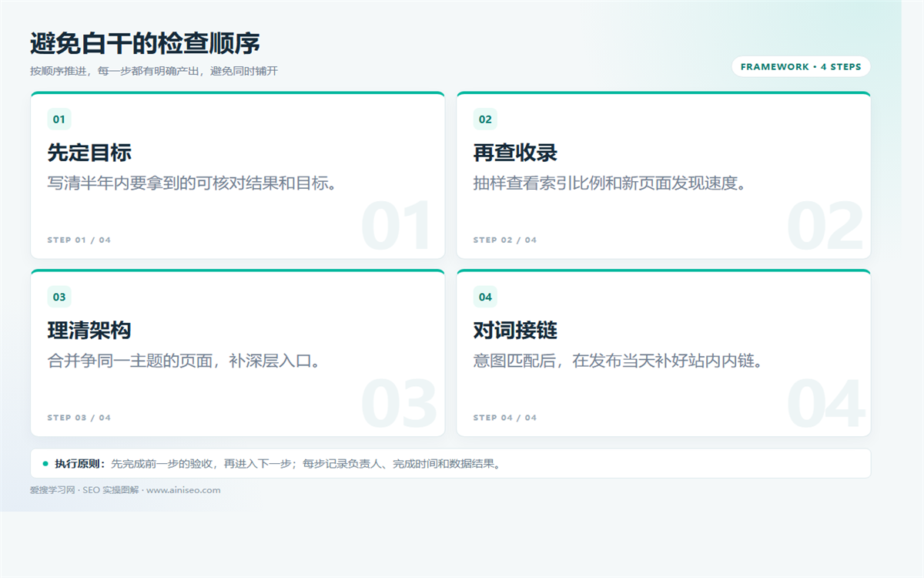Click the text 写清半年内要拿到的可核对结果和目标
Screen dimensions: 924x578
192,183
